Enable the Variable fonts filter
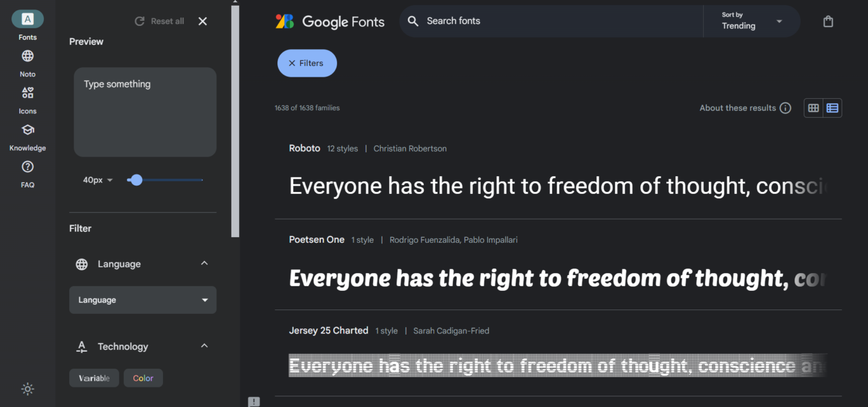Image resolution: width=868 pixels, height=407 pixels. click(94, 378)
